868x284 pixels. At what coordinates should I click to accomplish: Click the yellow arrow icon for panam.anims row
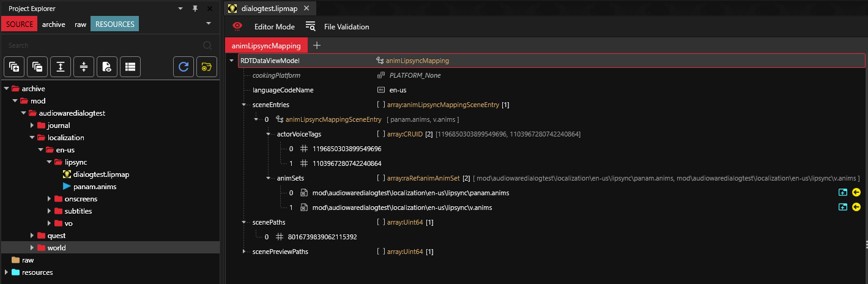(856, 193)
